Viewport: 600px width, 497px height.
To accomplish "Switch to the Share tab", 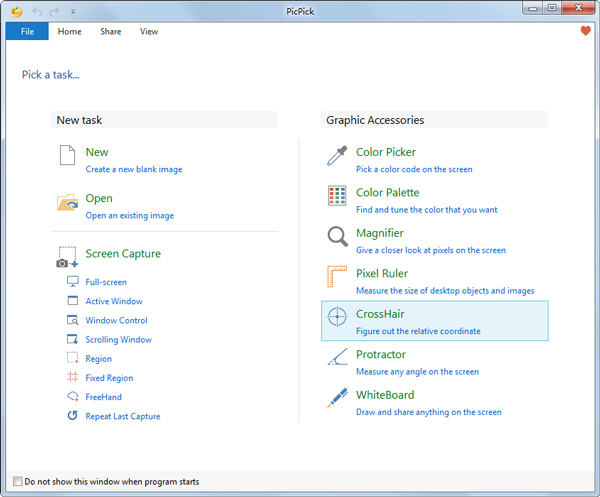I will click(x=111, y=31).
